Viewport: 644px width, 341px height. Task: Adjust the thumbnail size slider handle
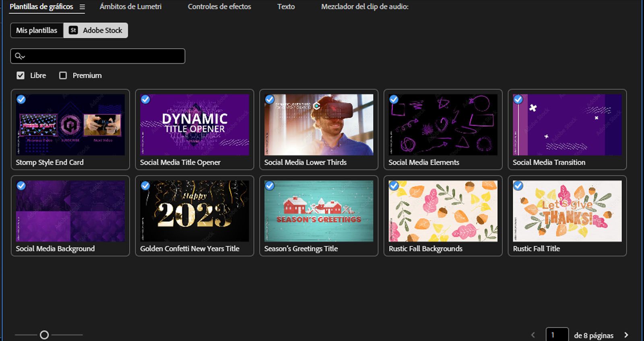tap(44, 335)
